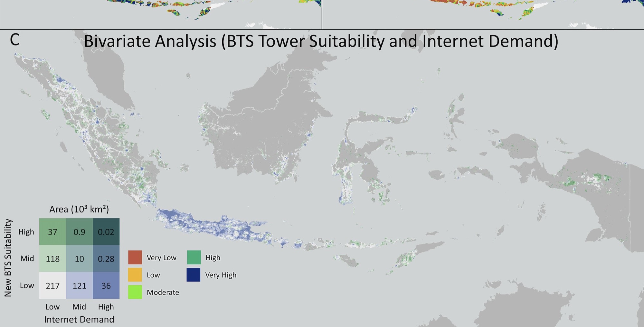Click the Bivariate Analysis map title
This screenshot has width=644, height=327.
pyautogui.click(x=321, y=42)
